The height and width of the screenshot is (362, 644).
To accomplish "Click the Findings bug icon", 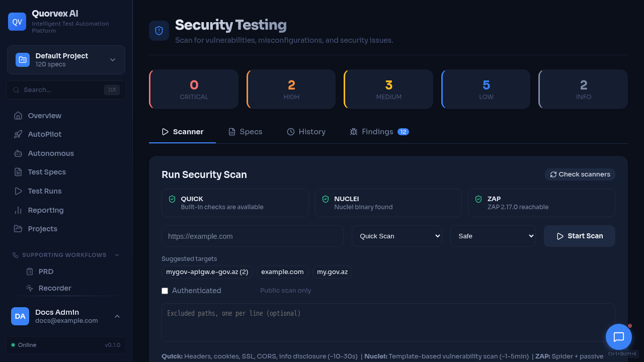I will (354, 132).
